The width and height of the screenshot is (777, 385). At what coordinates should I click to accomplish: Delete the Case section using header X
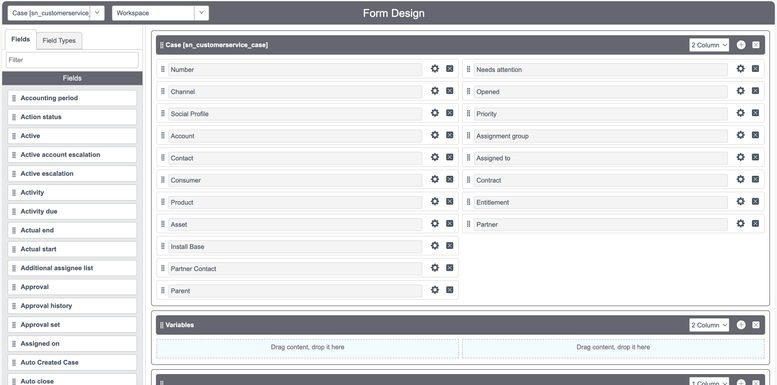756,45
